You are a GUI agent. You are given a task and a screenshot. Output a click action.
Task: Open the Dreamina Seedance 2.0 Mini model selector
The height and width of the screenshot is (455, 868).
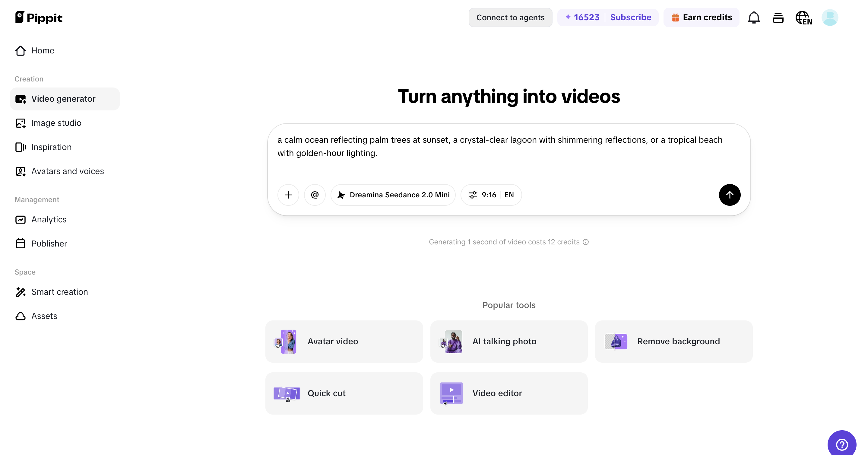pos(393,195)
